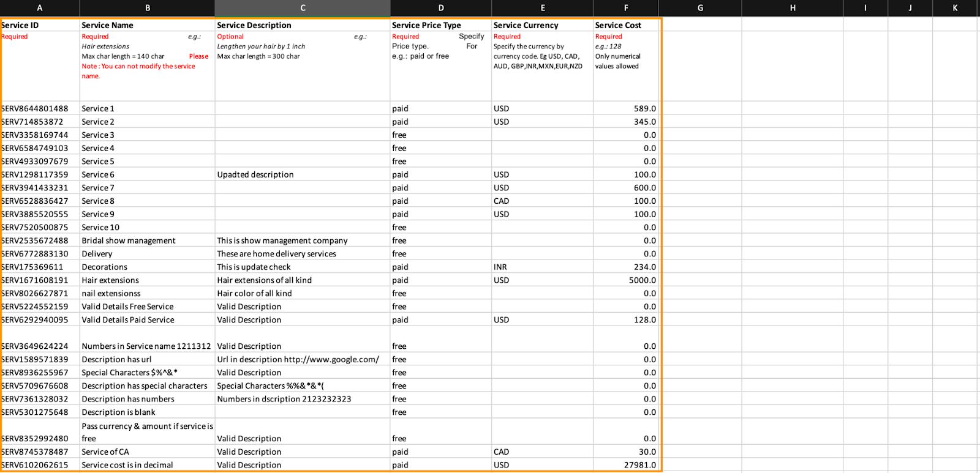Select cell SERV714853872
The height and width of the screenshot is (473, 980).
click(40, 122)
